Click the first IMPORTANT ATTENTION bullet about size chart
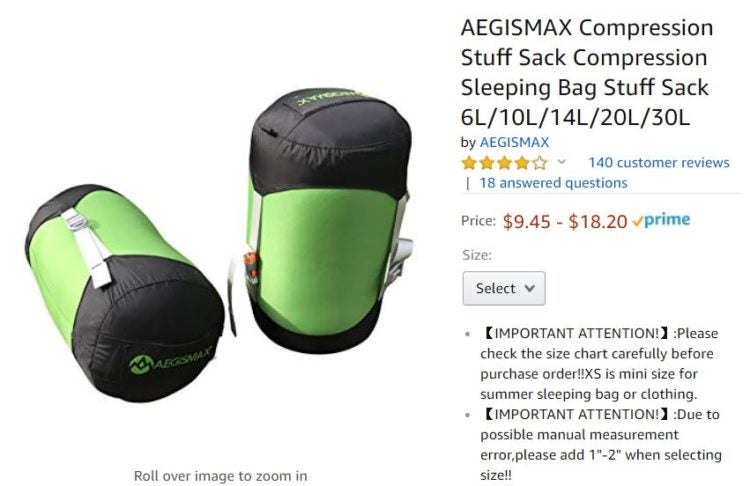The height and width of the screenshot is (486, 750). [599, 364]
